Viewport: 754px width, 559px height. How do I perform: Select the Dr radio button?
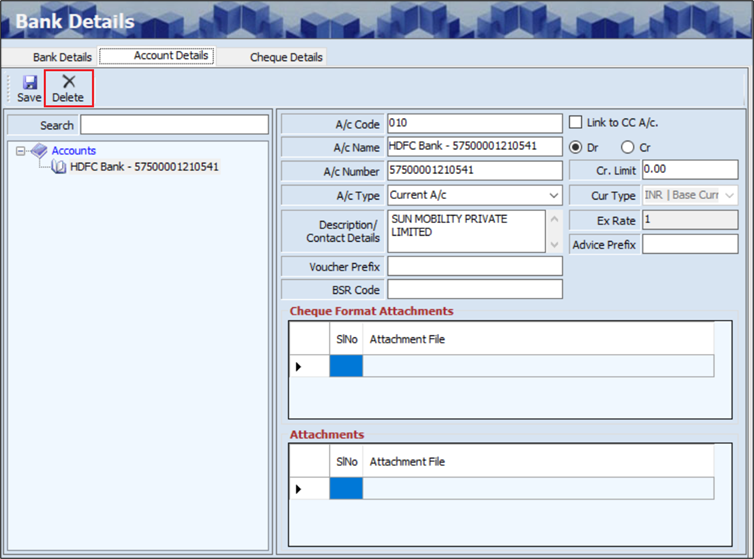(x=575, y=147)
